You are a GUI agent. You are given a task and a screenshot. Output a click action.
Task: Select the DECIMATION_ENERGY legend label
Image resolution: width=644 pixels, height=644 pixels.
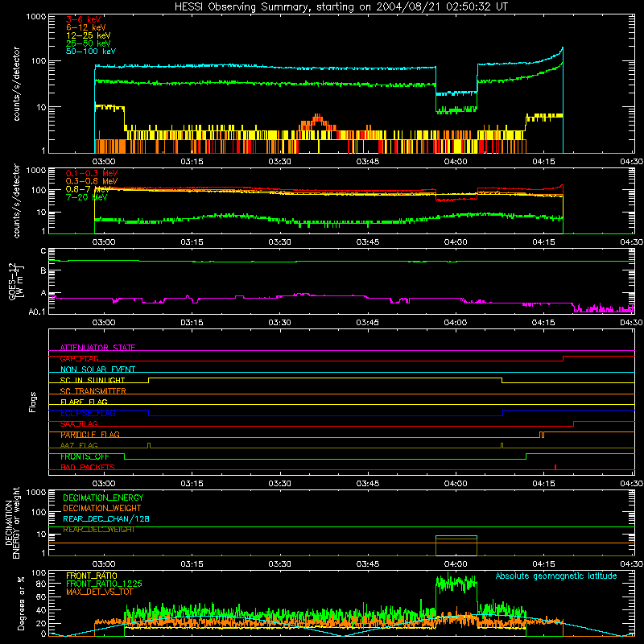click(x=103, y=497)
